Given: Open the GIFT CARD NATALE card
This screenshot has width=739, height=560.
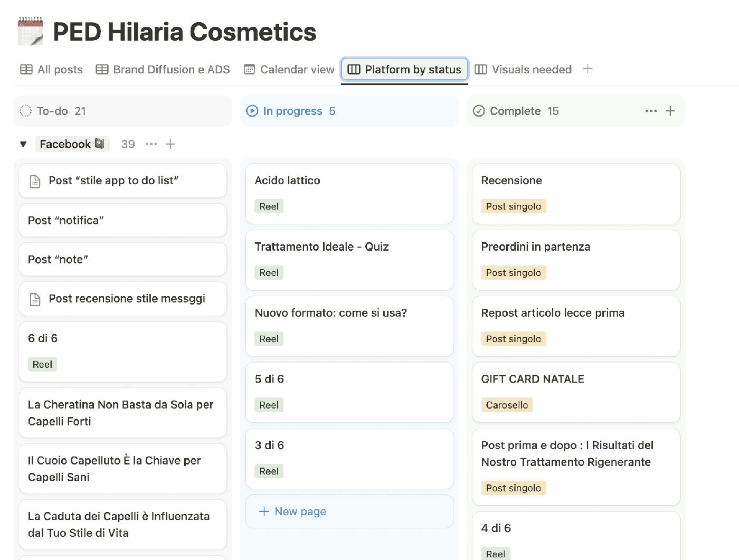Looking at the screenshot, I should 576,392.
